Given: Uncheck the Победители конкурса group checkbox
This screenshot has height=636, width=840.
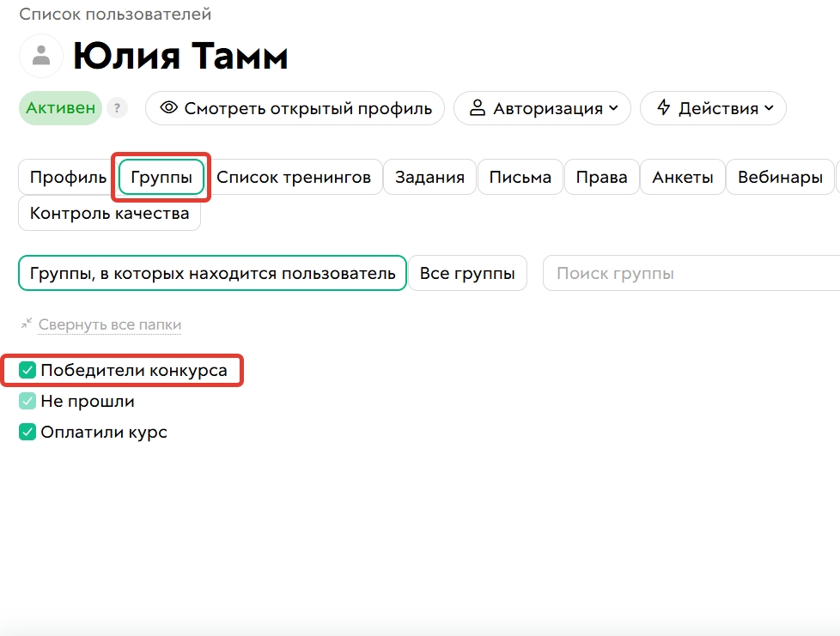Looking at the screenshot, I should pos(27,371).
